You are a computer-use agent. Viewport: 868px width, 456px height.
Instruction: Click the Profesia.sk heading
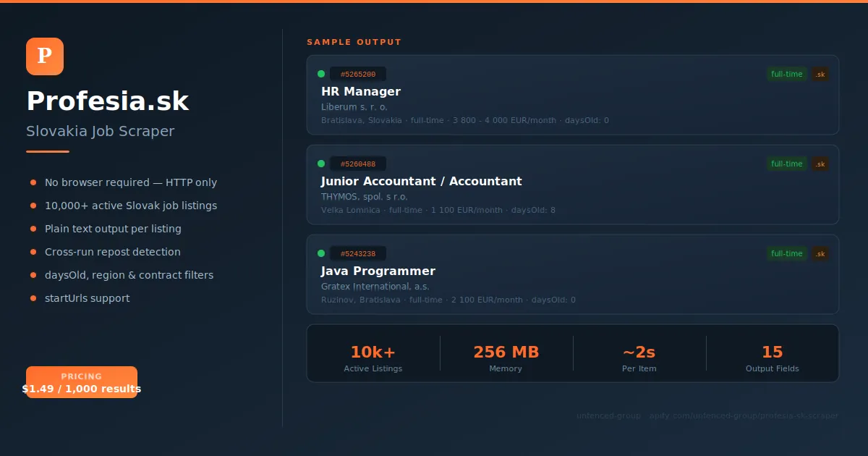point(108,101)
